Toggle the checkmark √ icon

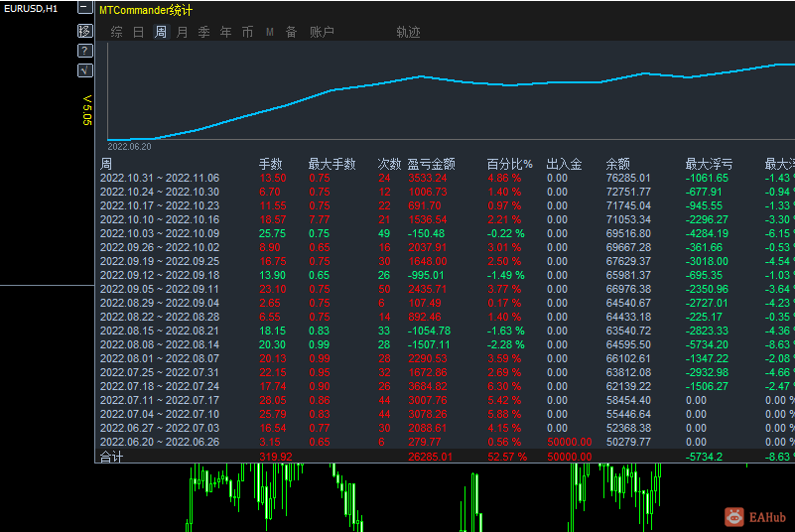tap(84, 70)
